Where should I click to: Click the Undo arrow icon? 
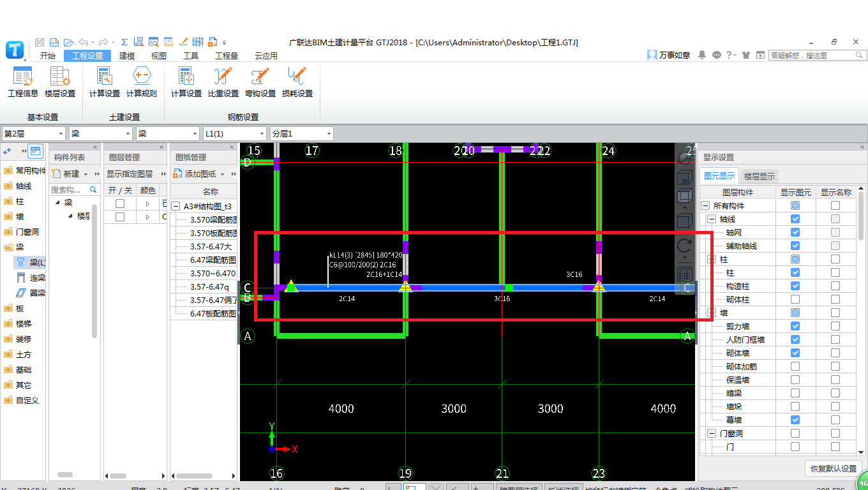(84, 42)
